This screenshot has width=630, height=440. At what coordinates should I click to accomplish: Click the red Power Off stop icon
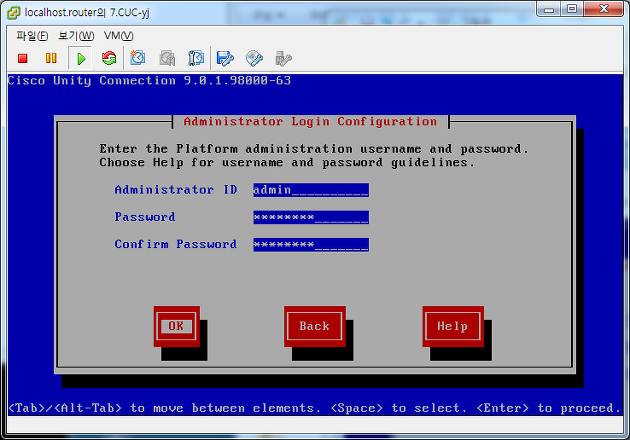click(x=22, y=59)
